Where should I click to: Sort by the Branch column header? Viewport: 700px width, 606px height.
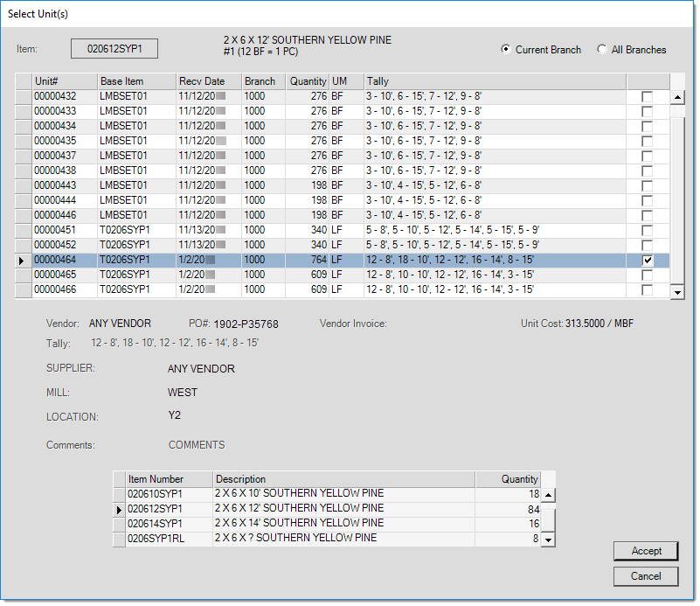(x=263, y=81)
